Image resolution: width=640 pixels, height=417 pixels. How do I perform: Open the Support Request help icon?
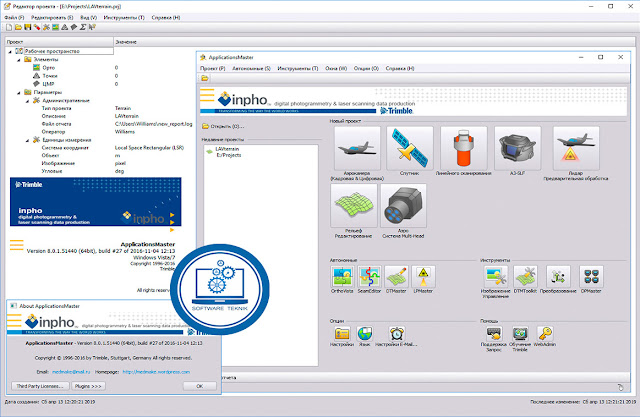pos(494,333)
